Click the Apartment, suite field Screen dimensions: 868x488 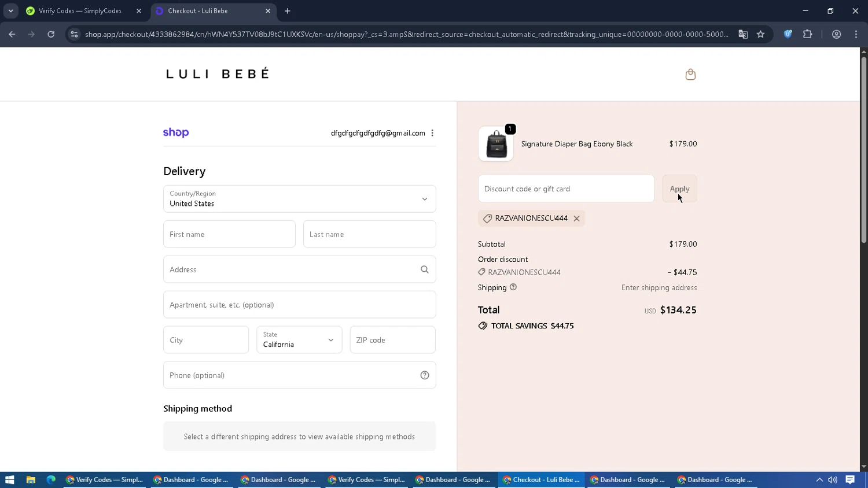300,305
